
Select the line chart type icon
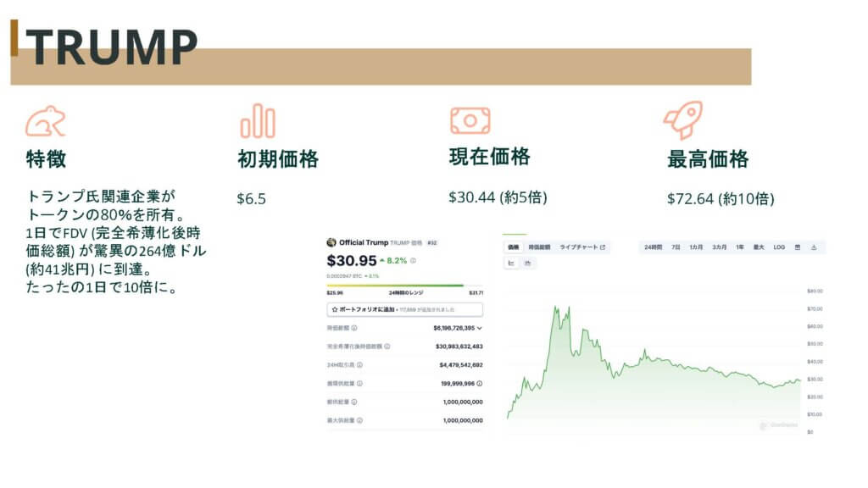tap(511, 263)
